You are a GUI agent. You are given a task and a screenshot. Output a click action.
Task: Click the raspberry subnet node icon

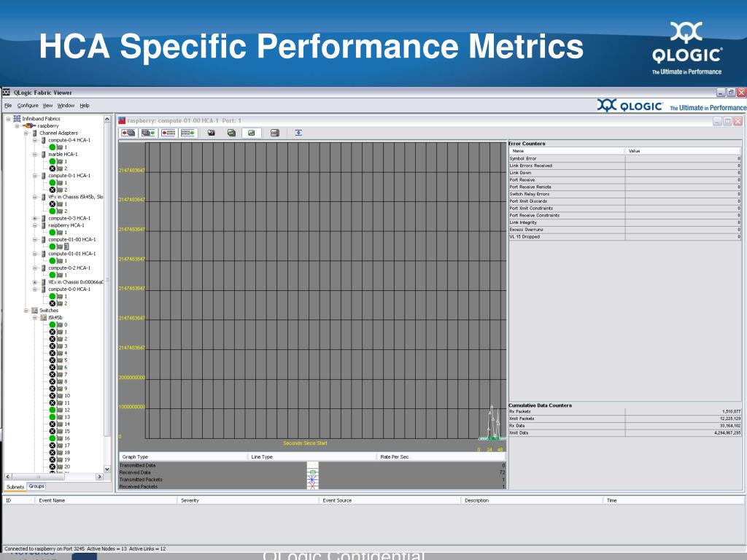click(x=29, y=125)
